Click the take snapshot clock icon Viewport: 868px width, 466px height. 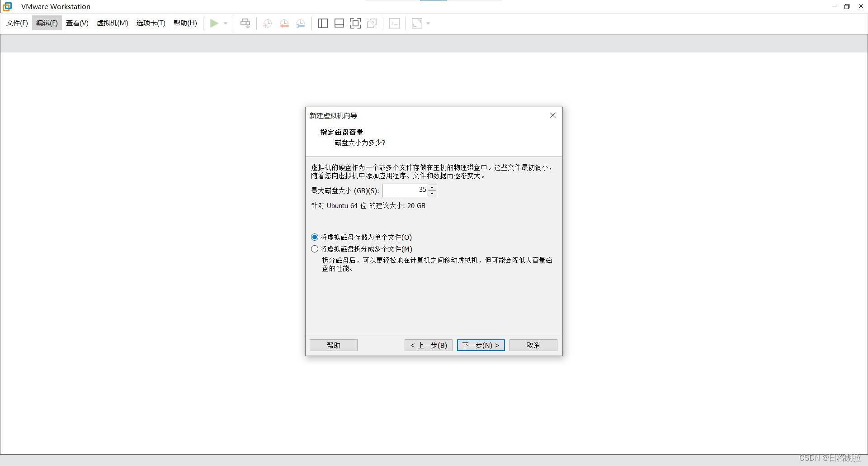(x=268, y=23)
